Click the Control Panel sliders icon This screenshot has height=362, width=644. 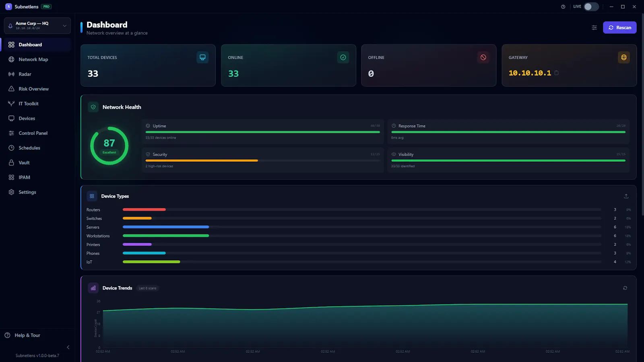click(11, 133)
